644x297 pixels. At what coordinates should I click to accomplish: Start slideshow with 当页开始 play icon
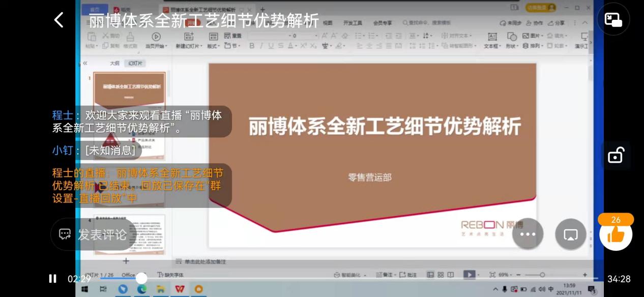coord(156,37)
